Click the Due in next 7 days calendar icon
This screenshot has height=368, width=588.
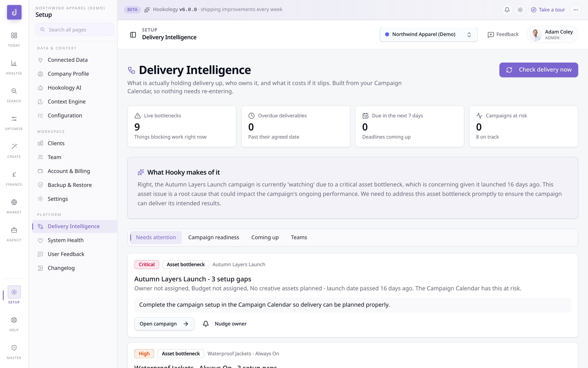coord(365,116)
